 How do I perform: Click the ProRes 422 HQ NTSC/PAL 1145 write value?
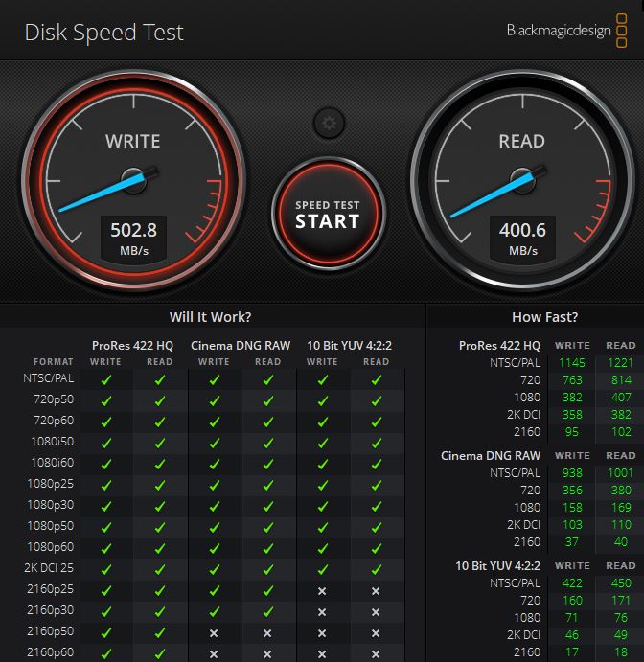pyautogui.click(x=572, y=363)
